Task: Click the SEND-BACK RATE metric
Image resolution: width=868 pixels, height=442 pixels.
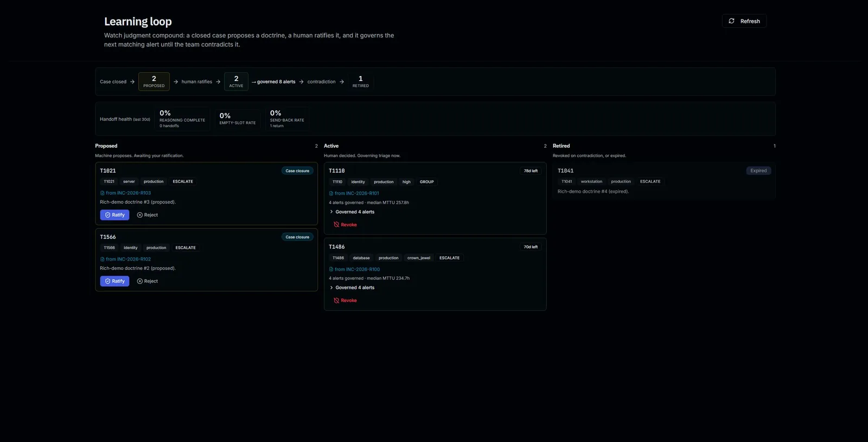Action: (x=287, y=119)
